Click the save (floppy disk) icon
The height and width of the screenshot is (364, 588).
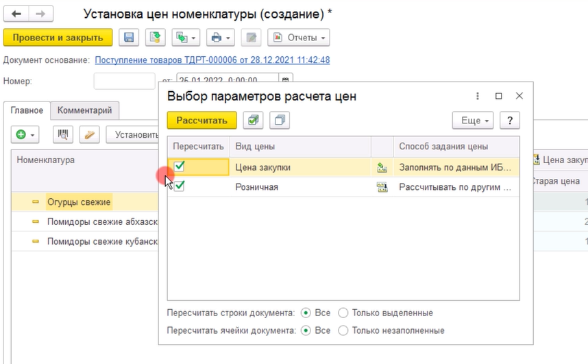129,38
